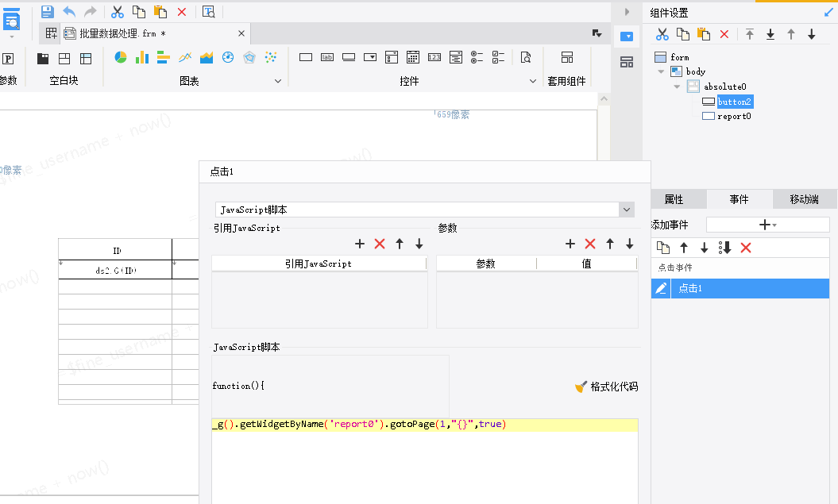The image size is (838, 504).
Task: Save the template with the floppy disk icon
Action: point(48,12)
